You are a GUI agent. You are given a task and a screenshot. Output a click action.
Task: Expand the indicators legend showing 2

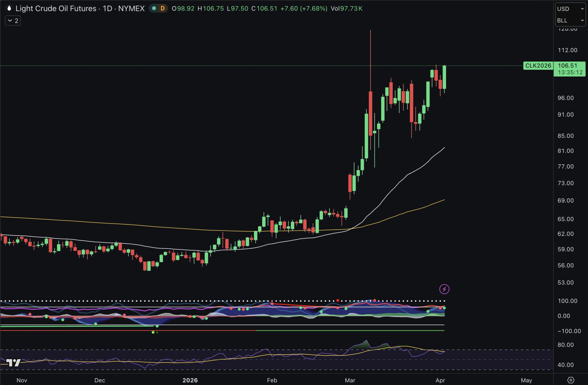pos(13,21)
